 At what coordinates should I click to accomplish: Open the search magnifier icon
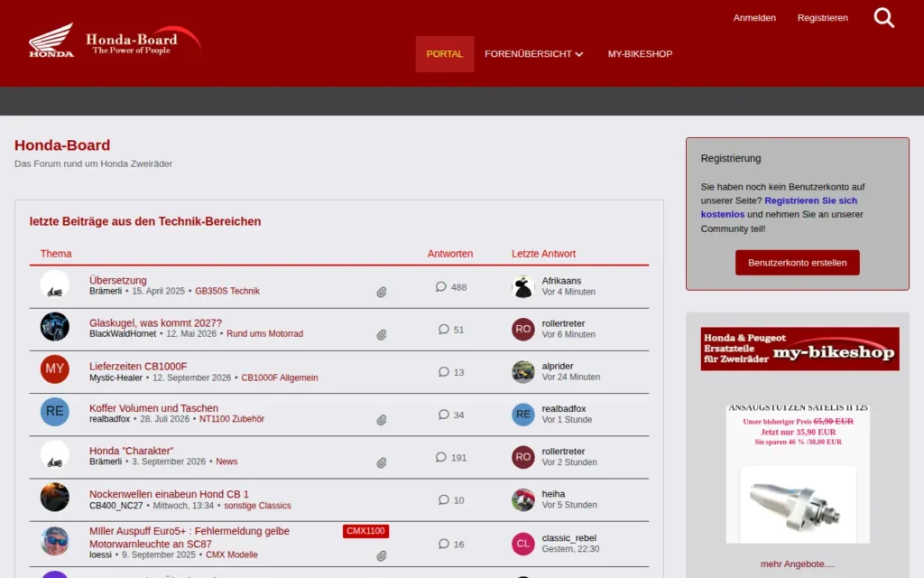(883, 18)
